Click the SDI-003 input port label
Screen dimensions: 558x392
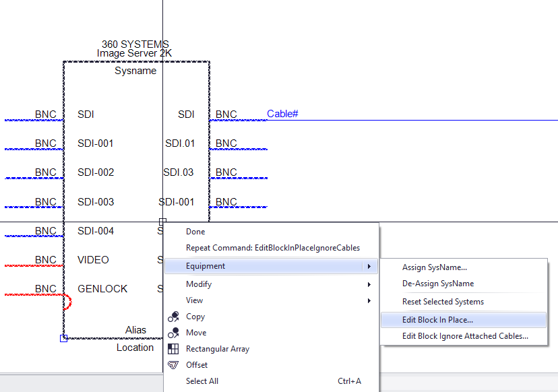click(x=96, y=202)
